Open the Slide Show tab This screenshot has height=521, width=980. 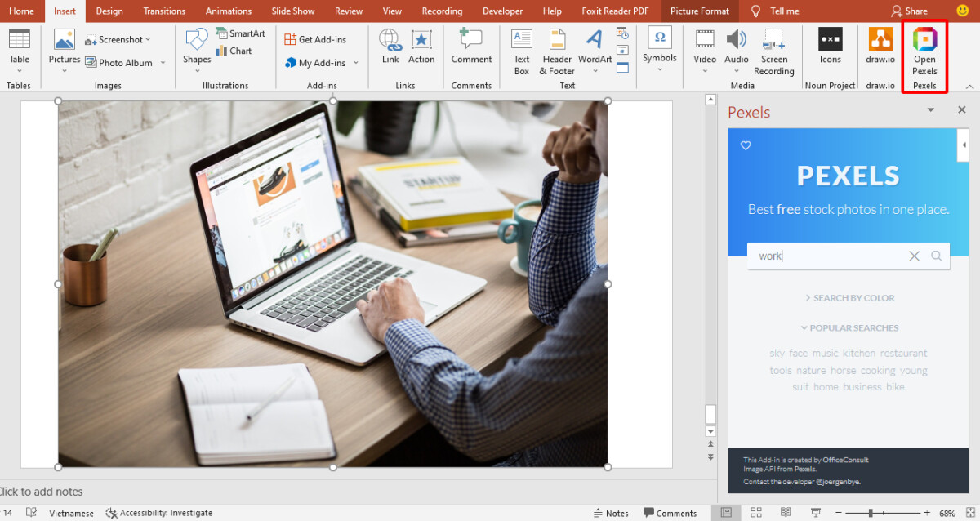[292, 11]
